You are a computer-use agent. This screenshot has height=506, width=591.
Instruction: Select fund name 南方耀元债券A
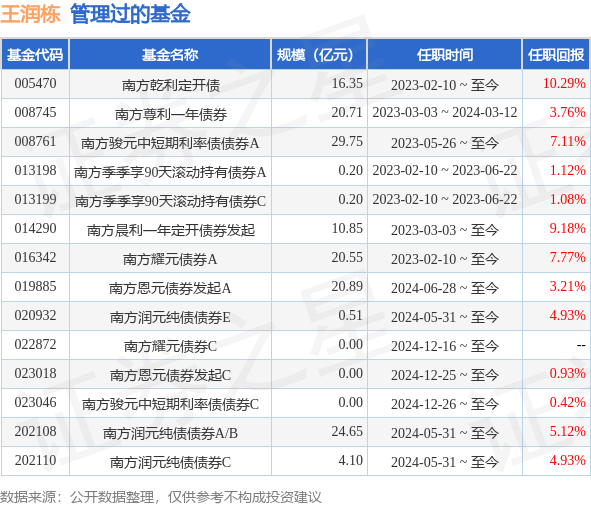coord(170,259)
